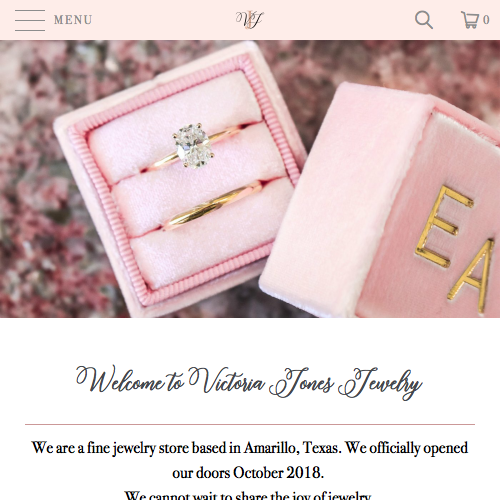Click the cart item count 0

point(486,20)
